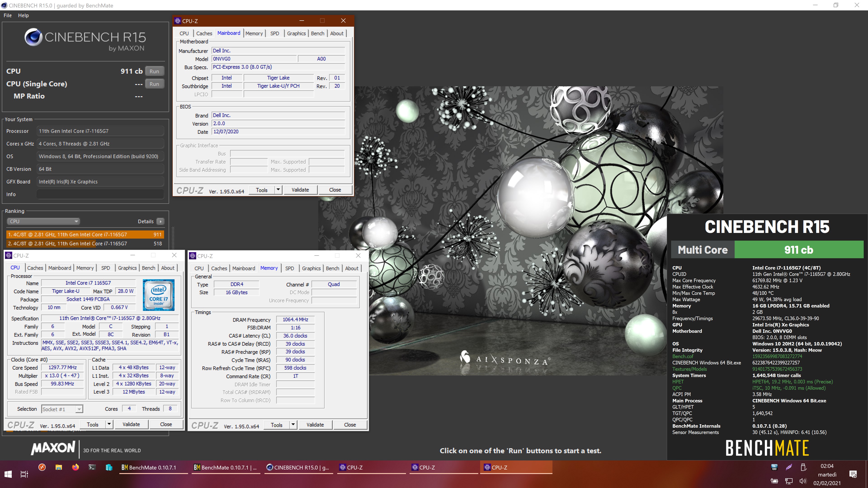Expand Tools dropdown arrow in Memory CPU-Z window
Screen dimensions: 868x488
pos(293,425)
